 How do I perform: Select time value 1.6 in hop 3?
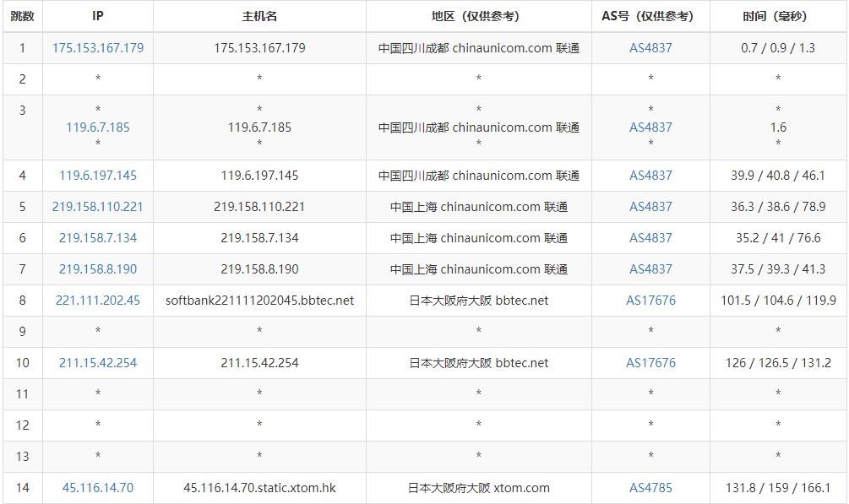778,127
